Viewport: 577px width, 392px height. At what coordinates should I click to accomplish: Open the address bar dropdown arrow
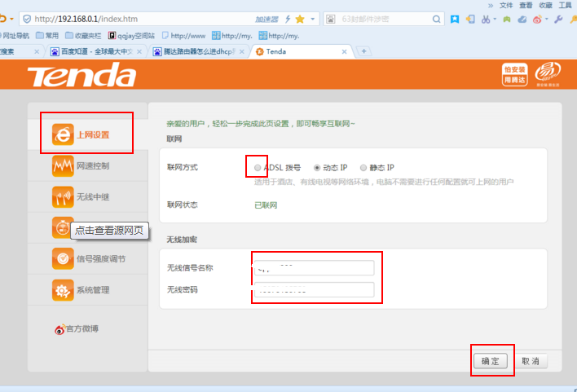[x=313, y=19]
